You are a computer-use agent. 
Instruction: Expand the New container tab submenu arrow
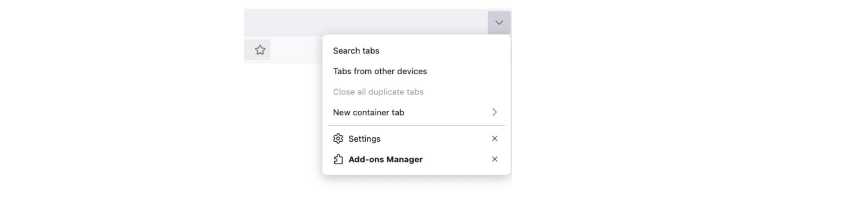pyautogui.click(x=495, y=112)
